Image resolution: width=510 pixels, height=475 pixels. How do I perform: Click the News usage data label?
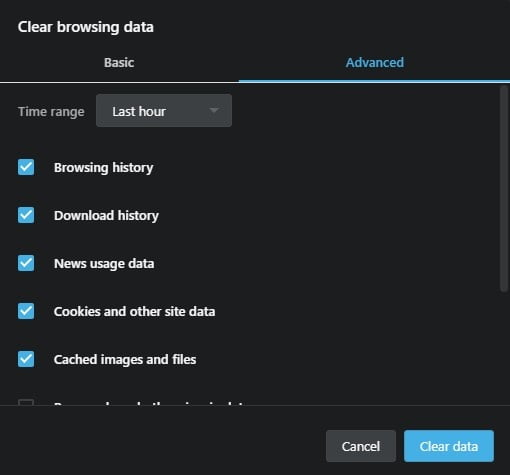pyautogui.click(x=104, y=264)
